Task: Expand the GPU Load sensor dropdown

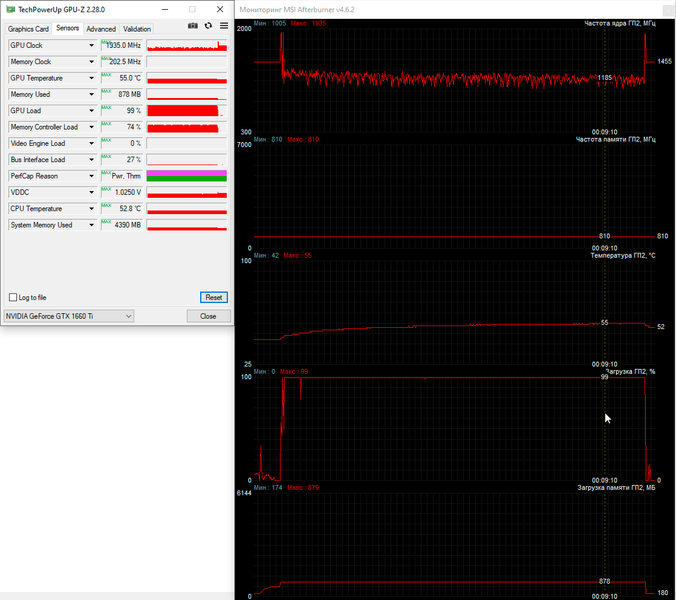Action: [91, 111]
